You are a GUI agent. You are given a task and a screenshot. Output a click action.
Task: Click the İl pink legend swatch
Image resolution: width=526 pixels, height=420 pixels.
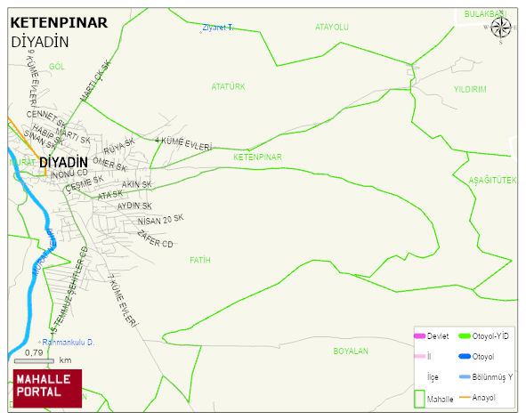click(x=419, y=356)
